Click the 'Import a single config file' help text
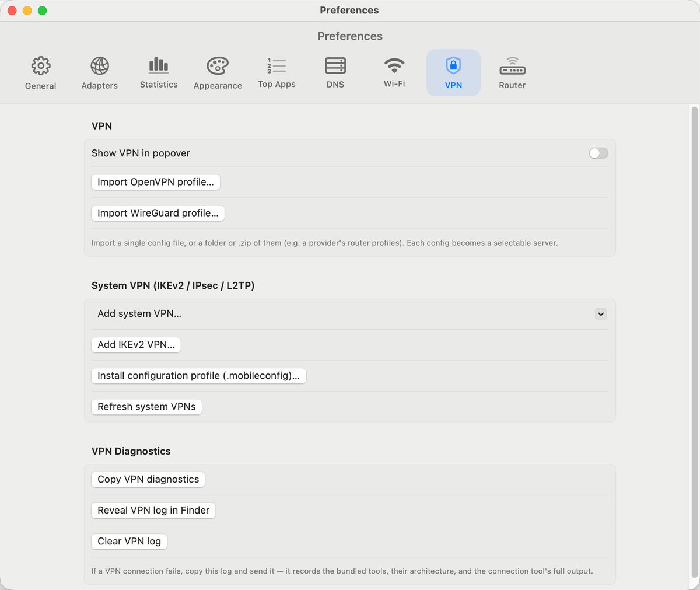The width and height of the screenshot is (700, 590). pos(324,243)
